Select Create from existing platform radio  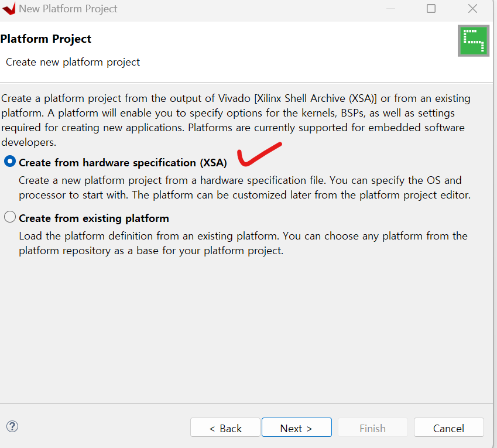click(10, 217)
